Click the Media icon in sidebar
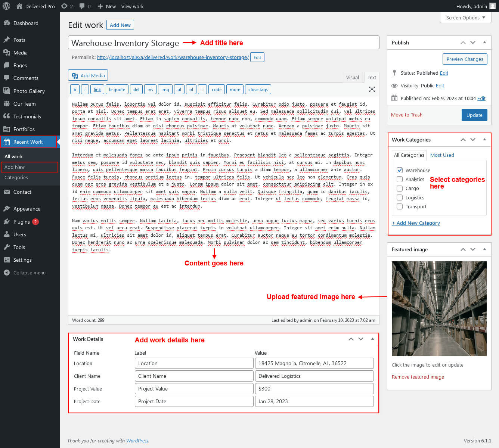This screenshot has width=499, height=448. tap(7, 53)
